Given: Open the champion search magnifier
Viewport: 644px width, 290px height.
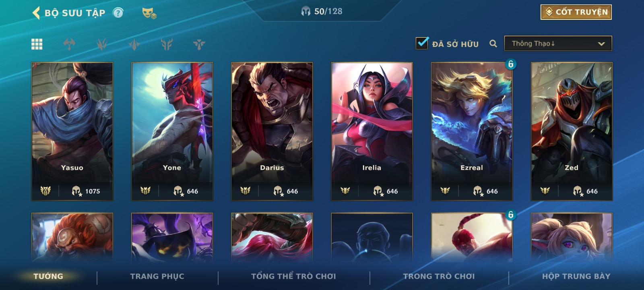Looking at the screenshot, I should [x=493, y=43].
